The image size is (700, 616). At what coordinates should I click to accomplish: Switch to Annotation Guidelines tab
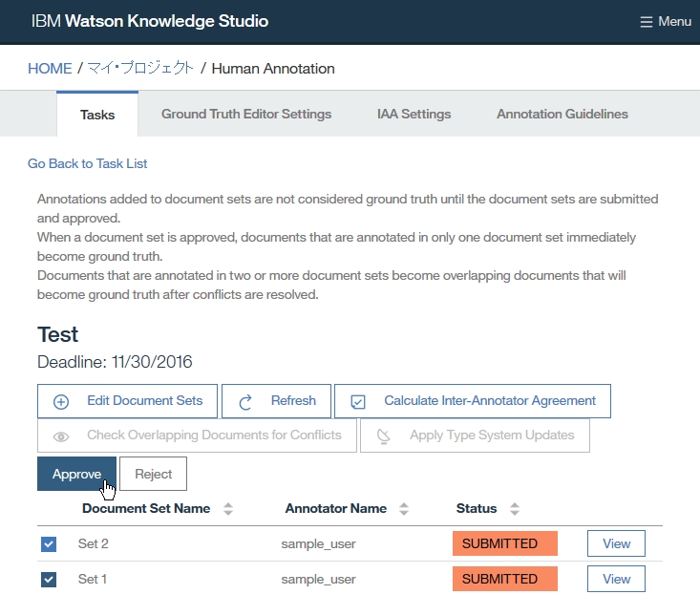tap(562, 114)
